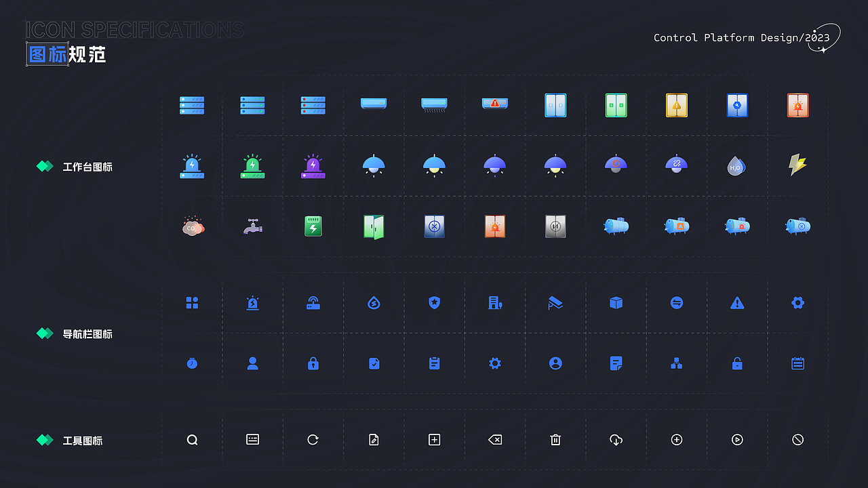
Task: Click the CO2 cloud icon
Action: 193,226
